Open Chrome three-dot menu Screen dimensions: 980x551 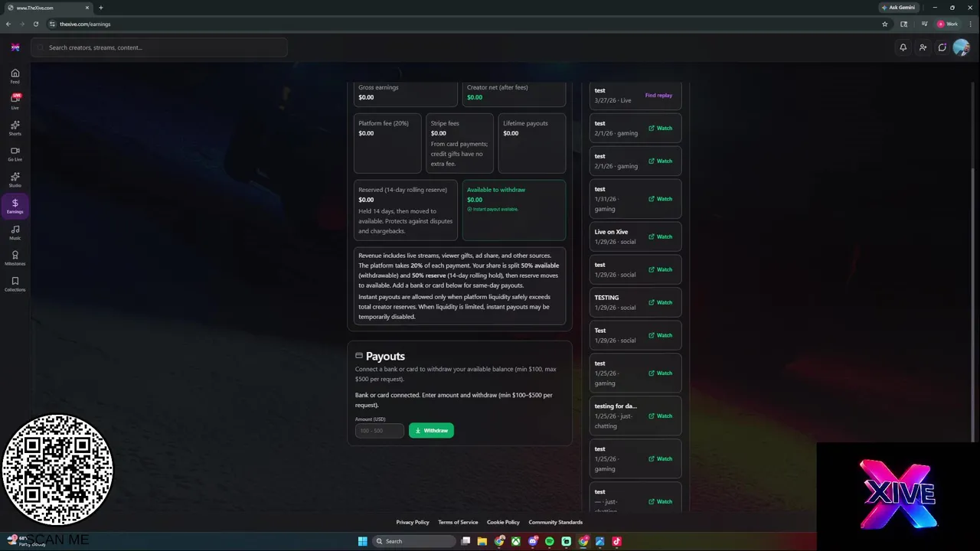point(970,24)
